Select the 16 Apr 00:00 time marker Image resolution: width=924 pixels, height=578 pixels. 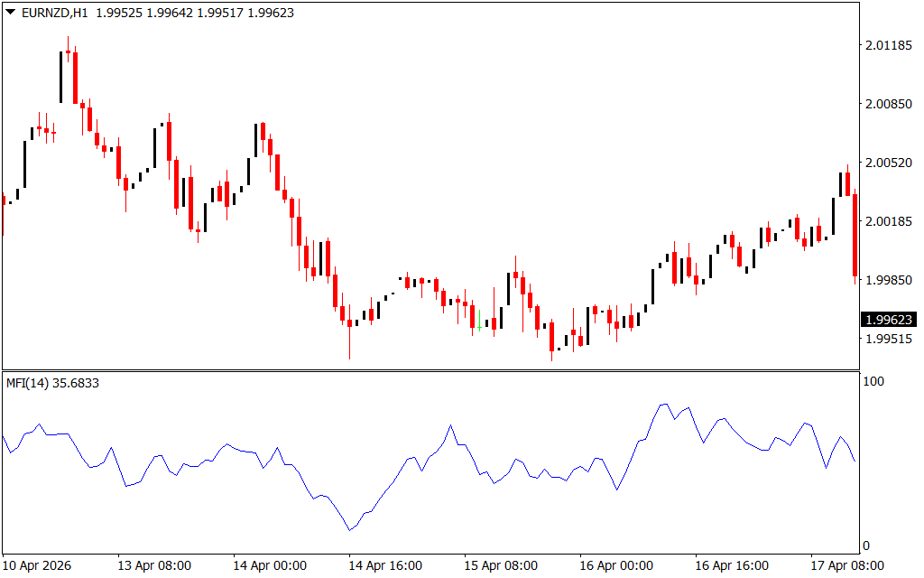(x=616, y=565)
